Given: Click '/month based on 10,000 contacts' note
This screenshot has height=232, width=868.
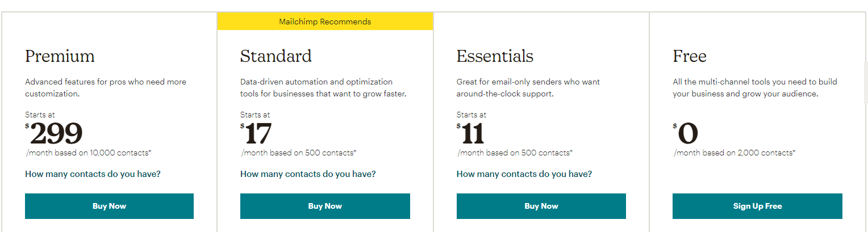Looking at the screenshot, I should point(89,153).
